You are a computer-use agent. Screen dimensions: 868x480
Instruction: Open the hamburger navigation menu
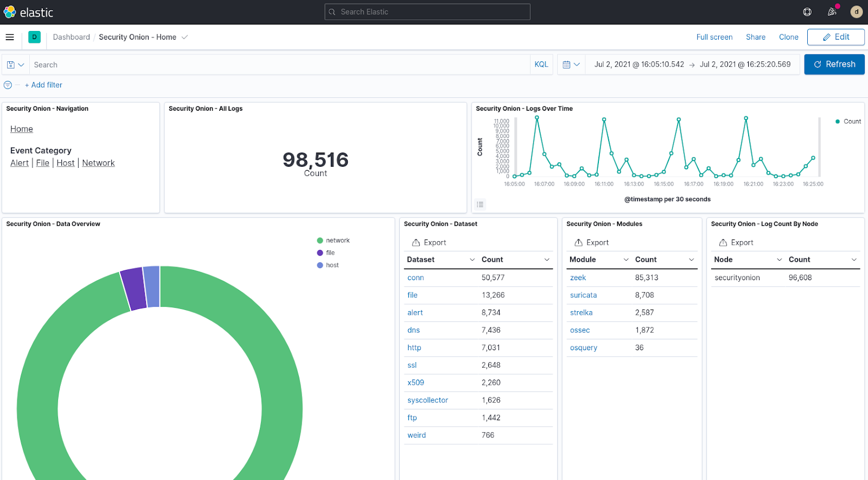point(10,37)
